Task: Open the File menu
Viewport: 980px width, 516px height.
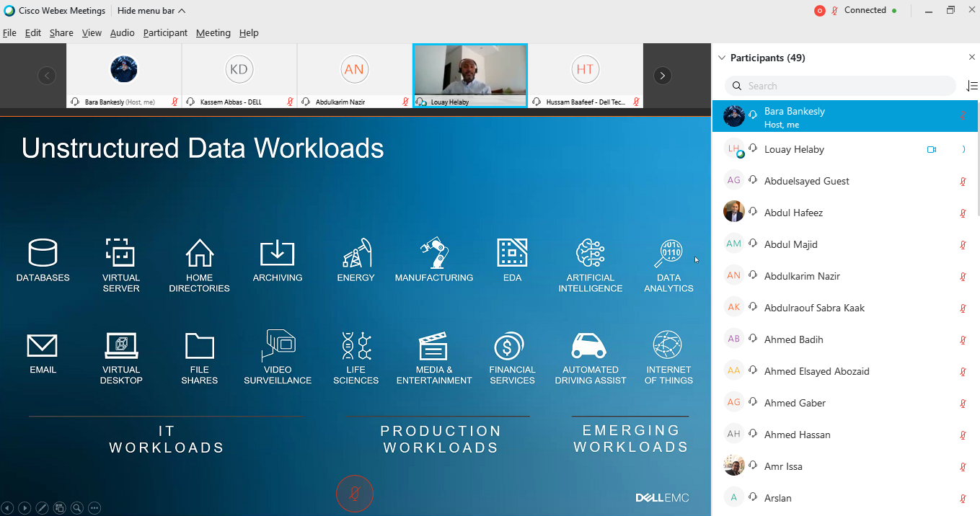Action: click(x=9, y=33)
